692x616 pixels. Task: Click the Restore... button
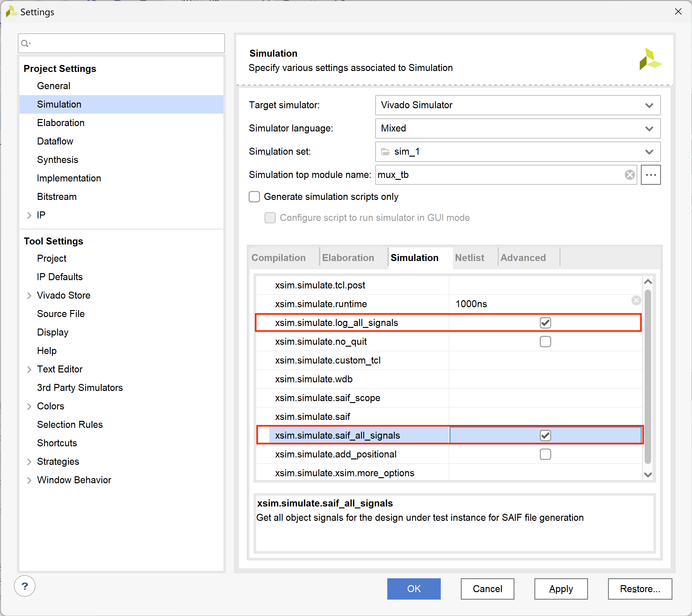tap(639, 589)
